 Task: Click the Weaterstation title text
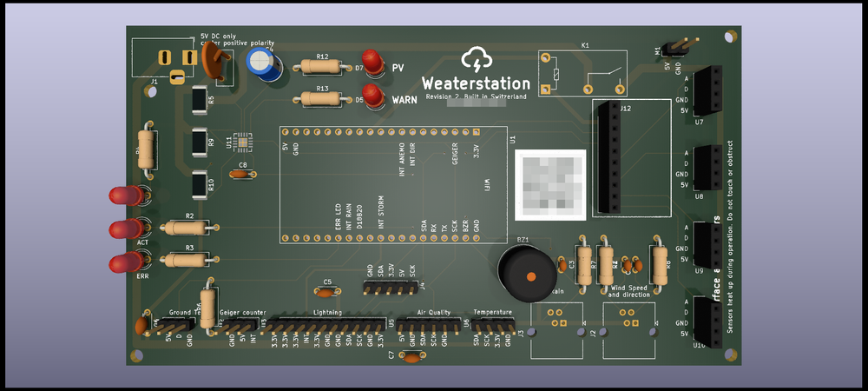coord(476,82)
